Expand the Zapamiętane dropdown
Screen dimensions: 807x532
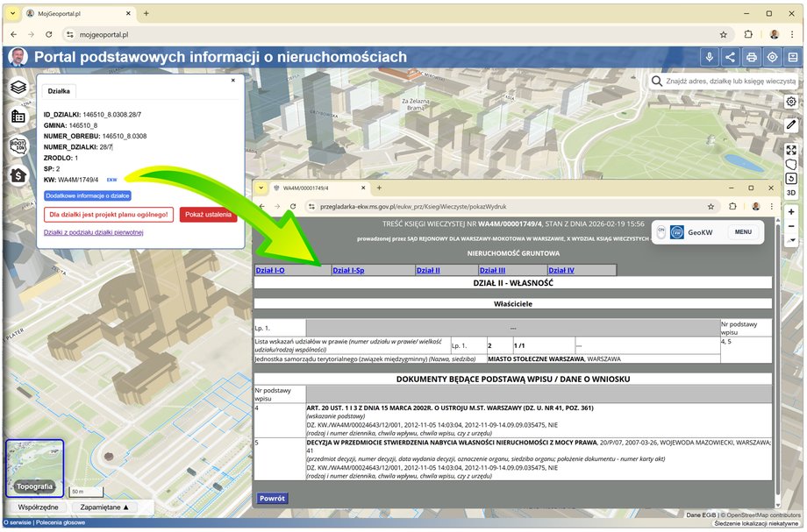tap(104, 507)
